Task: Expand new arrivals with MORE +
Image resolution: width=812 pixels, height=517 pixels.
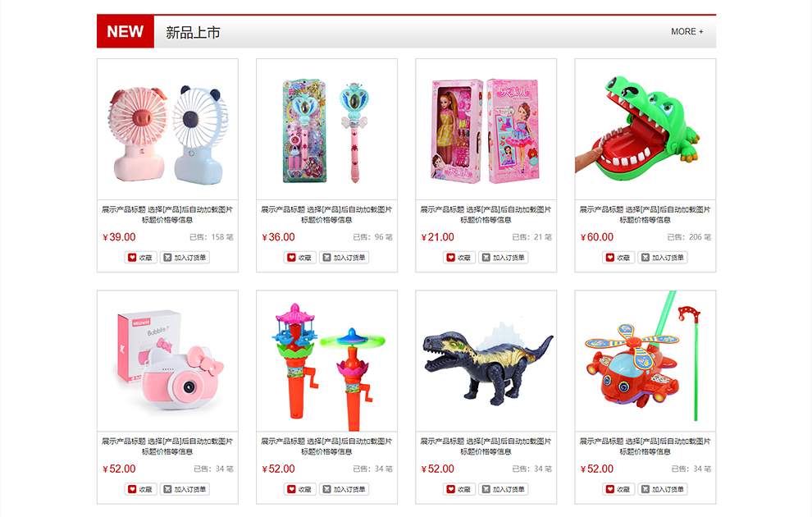Action: click(x=687, y=32)
